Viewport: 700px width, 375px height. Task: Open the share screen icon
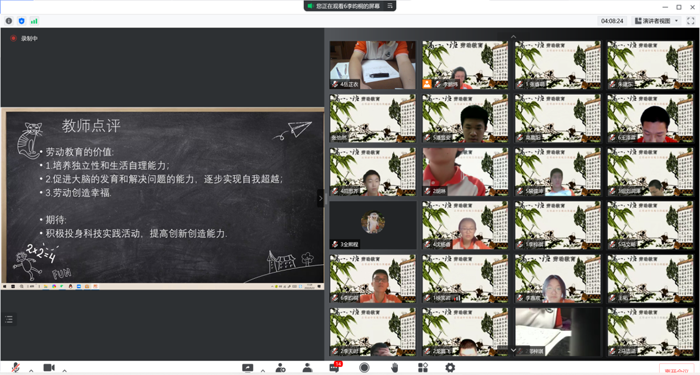[247, 368]
